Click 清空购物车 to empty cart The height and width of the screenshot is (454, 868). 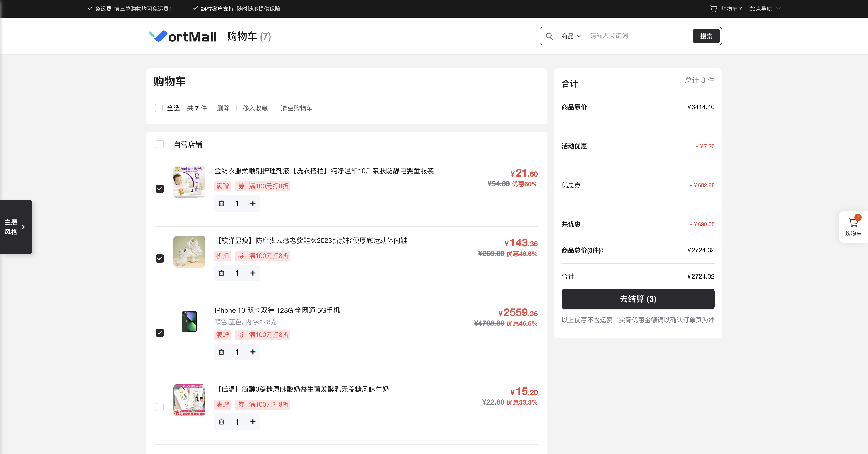coord(297,108)
